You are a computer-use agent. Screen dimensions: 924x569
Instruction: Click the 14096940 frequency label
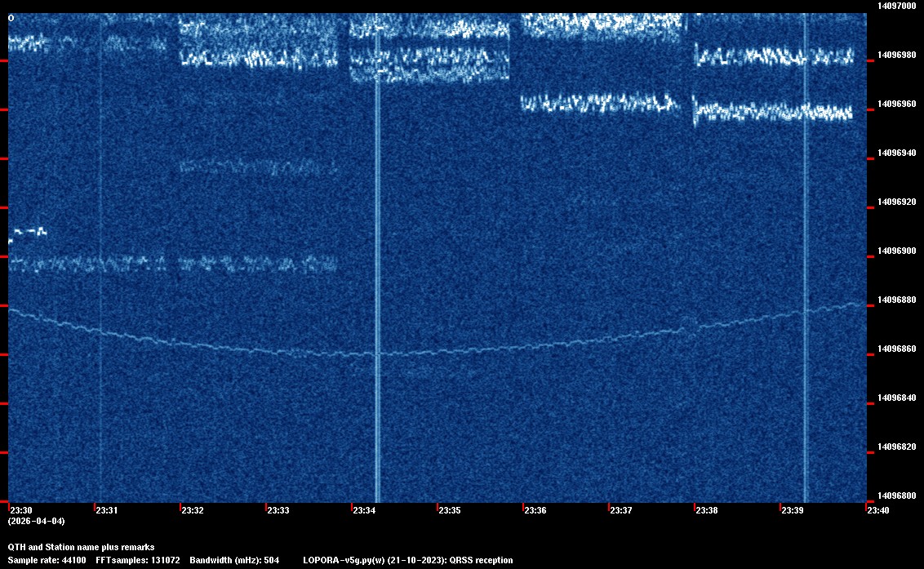click(896, 153)
